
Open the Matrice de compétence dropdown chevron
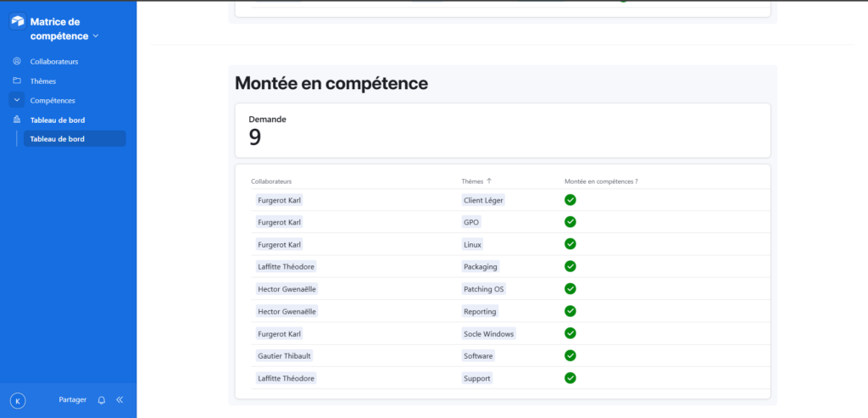[95, 36]
